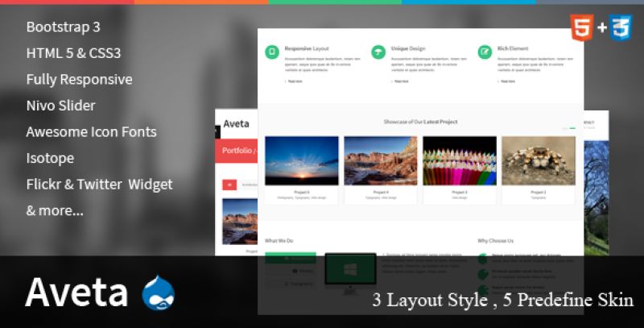Click the red filter button in Portfolio page
This screenshot has height=328, width=644.
pyautogui.click(x=229, y=185)
